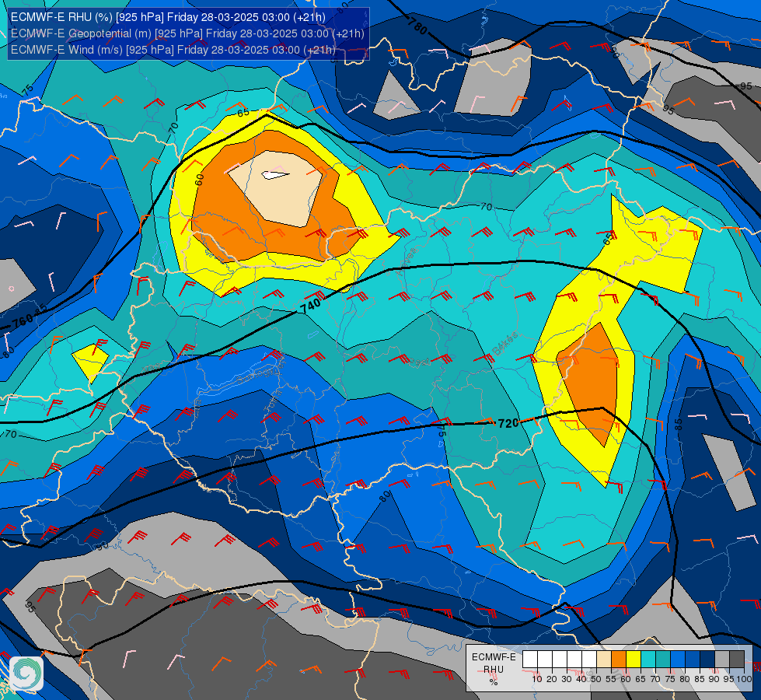
Task: Click the white dry-air core inside the beige area
Action: coord(274,174)
